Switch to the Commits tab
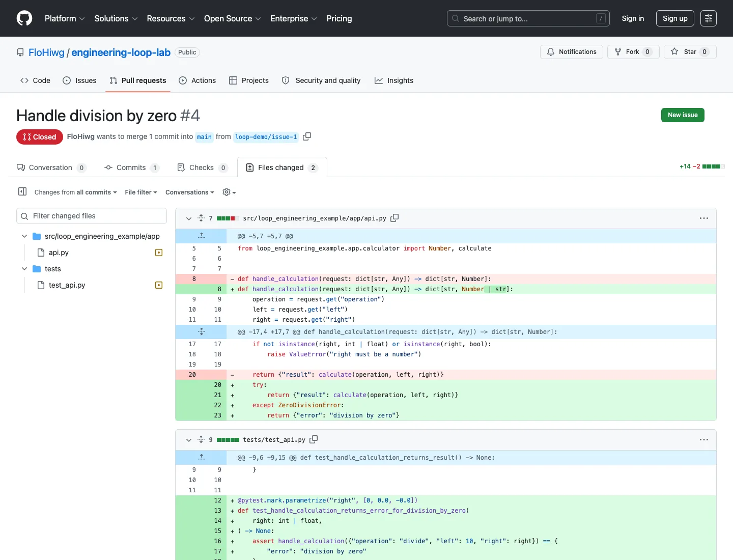The image size is (733, 560). pos(132,167)
